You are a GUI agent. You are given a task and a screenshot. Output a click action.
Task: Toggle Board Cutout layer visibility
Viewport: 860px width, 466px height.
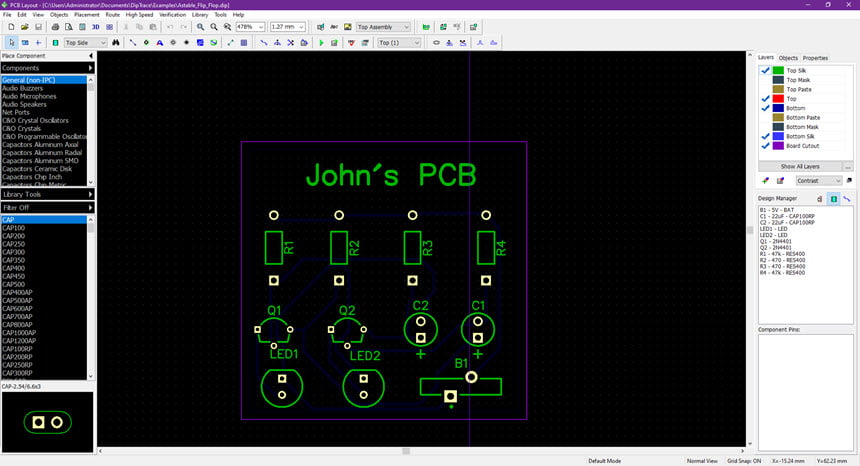click(x=766, y=146)
